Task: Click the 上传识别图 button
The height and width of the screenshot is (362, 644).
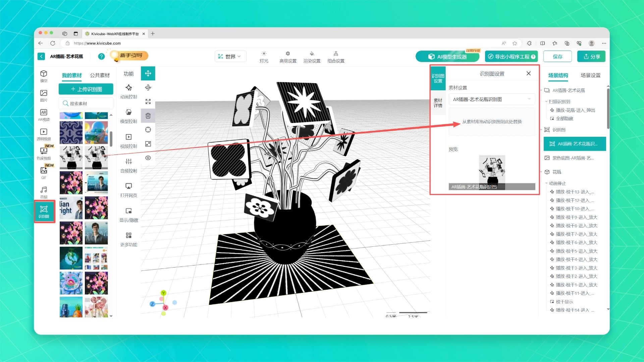Action: [x=86, y=89]
